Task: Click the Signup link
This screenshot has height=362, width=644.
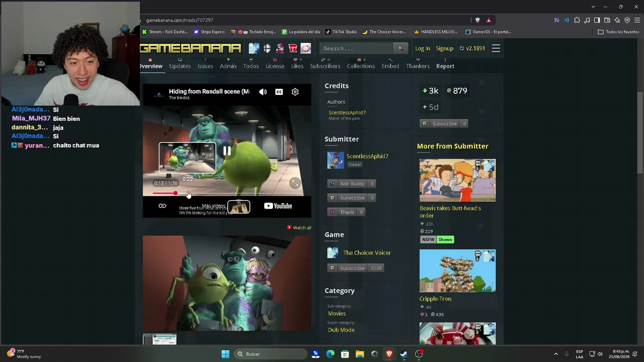Action: (x=445, y=48)
